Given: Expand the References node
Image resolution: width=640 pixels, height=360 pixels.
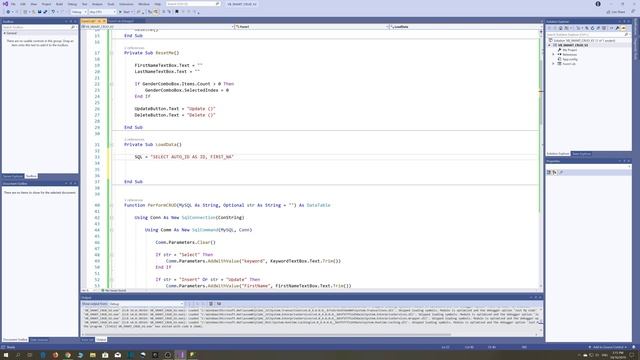Looking at the screenshot, I should pyautogui.click(x=554, y=54).
